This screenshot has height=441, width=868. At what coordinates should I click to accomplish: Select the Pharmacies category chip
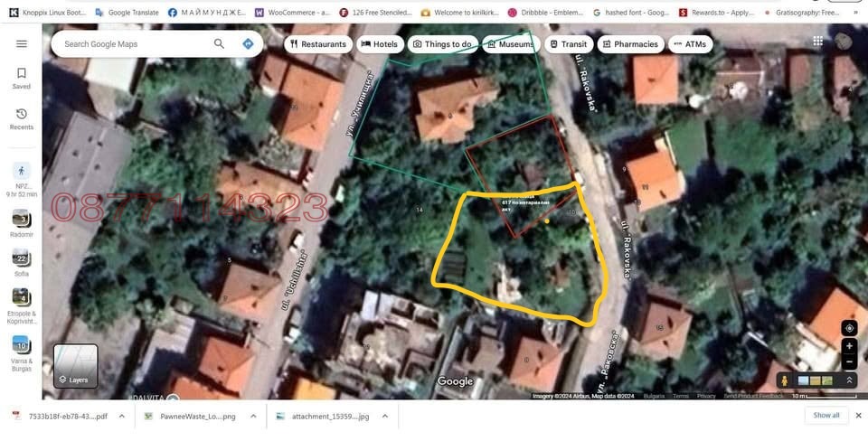click(629, 43)
